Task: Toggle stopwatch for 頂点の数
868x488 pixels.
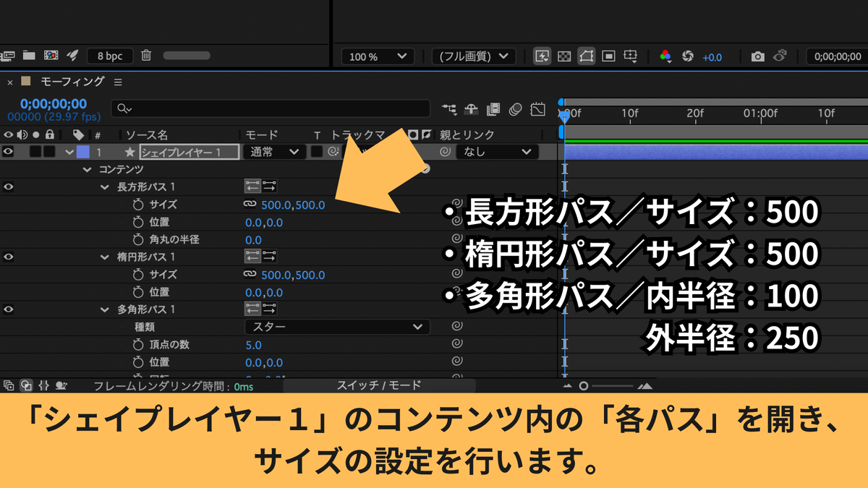Action: coord(139,345)
